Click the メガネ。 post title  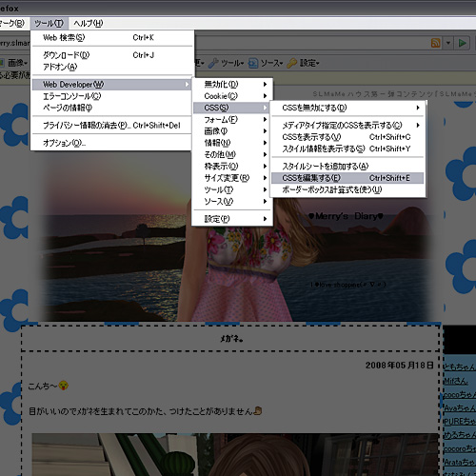[x=232, y=339]
